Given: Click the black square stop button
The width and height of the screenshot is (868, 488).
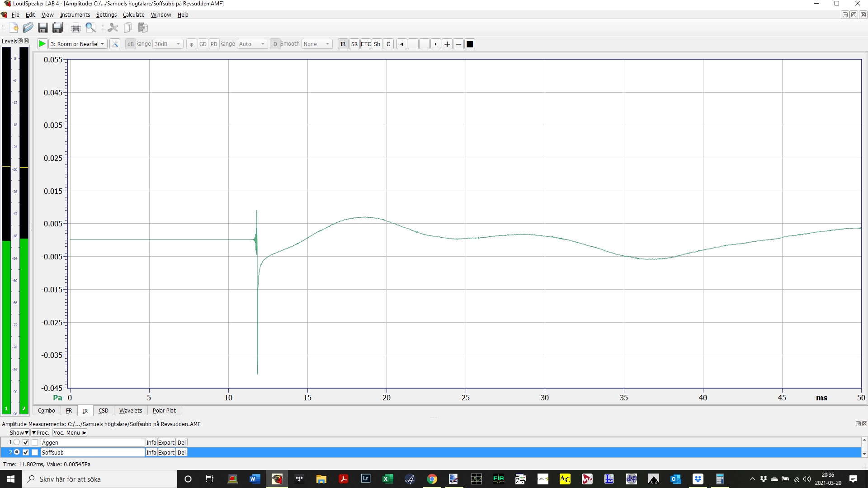Looking at the screenshot, I should [x=470, y=44].
